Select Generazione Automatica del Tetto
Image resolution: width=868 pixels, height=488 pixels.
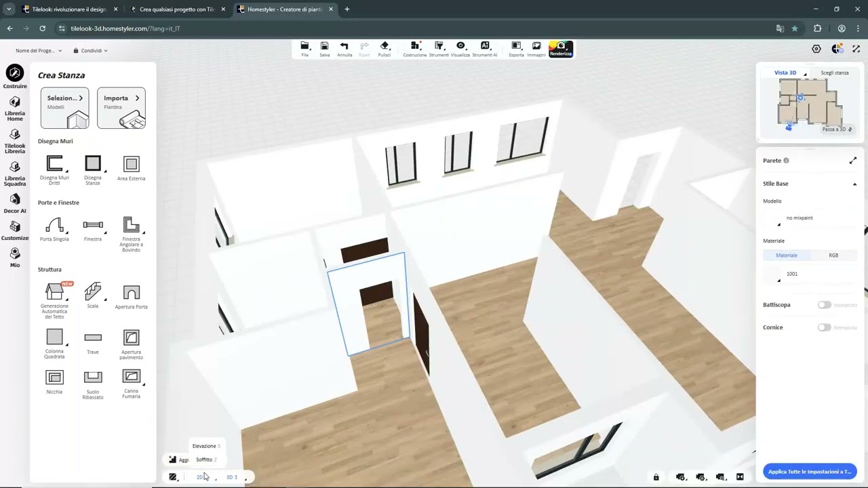(54, 300)
